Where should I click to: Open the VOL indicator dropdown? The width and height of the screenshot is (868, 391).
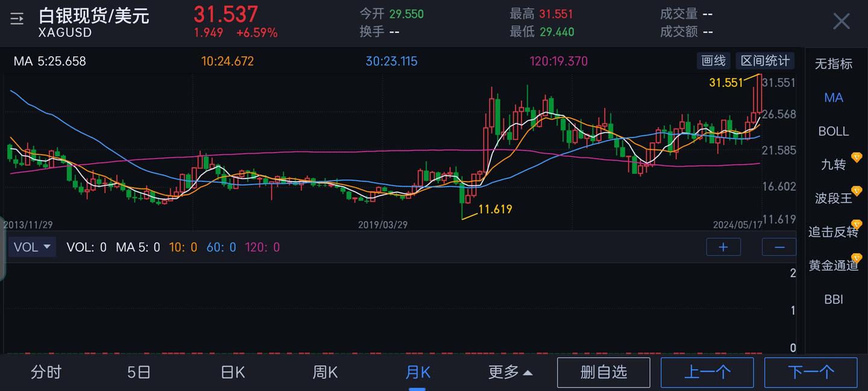click(31, 247)
